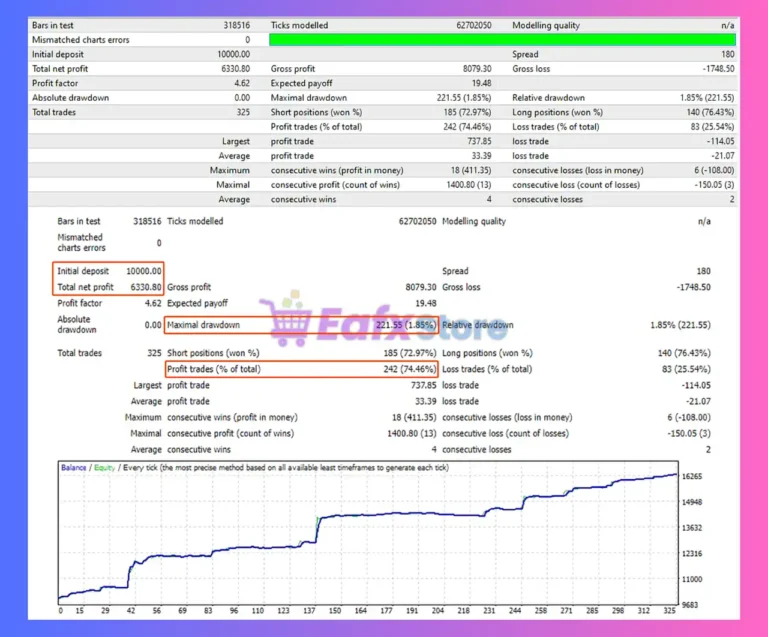The width and height of the screenshot is (768, 637).
Task: Click 140 (76.43%) long positions in the upper table
Action: [x=710, y=112]
